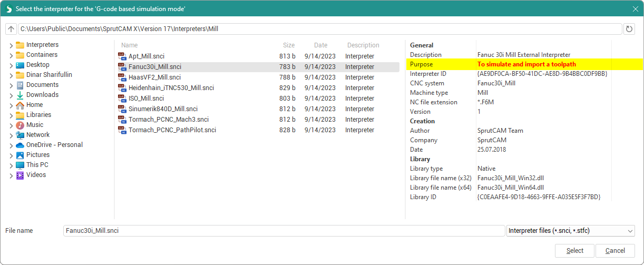This screenshot has width=644, height=265.
Task: Click the up-directory arrow icon
Action: click(11, 29)
